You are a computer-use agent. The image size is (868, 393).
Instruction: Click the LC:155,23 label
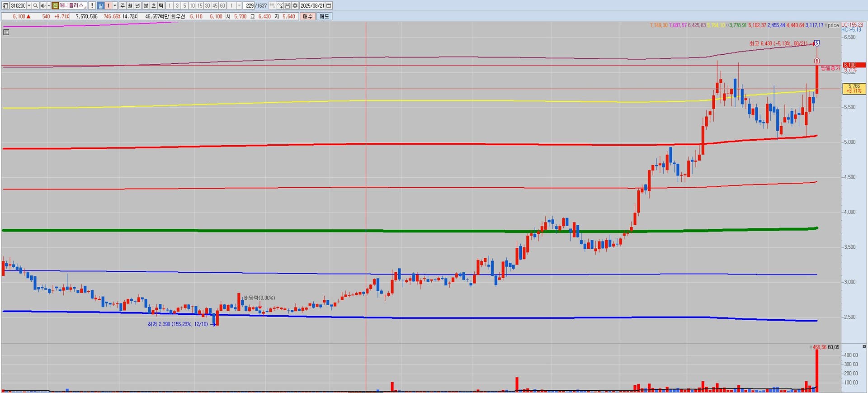coord(852,25)
